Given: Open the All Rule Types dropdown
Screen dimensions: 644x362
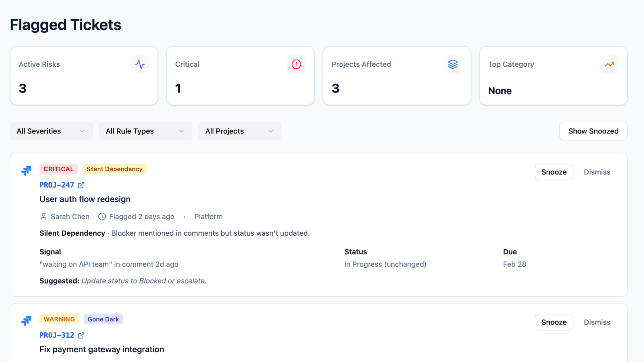Looking at the screenshot, I should [145, 131].
